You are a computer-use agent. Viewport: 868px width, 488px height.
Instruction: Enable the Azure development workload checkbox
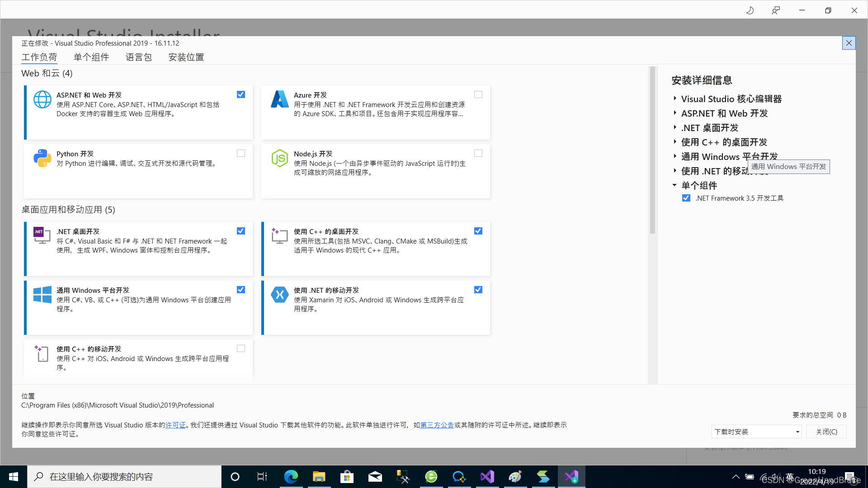[x=478, y=94]
